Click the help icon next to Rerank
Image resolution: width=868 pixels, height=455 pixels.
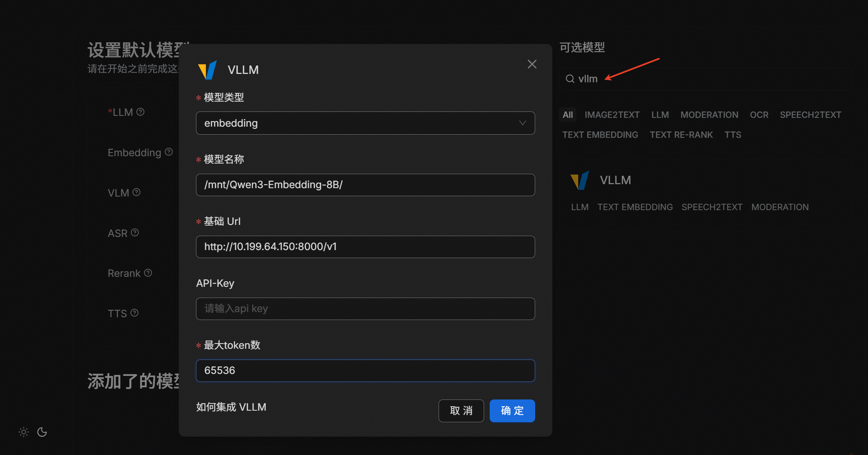point(148,273)
